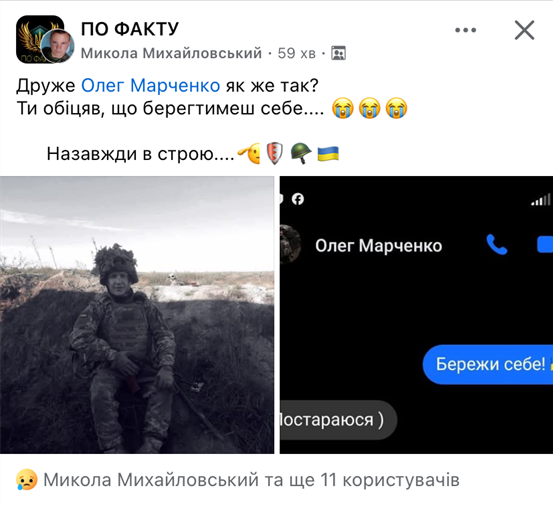Screen dimensions: 553x505
Task: Open the Messenger screenshot image on the right
Action: [416, 315]
